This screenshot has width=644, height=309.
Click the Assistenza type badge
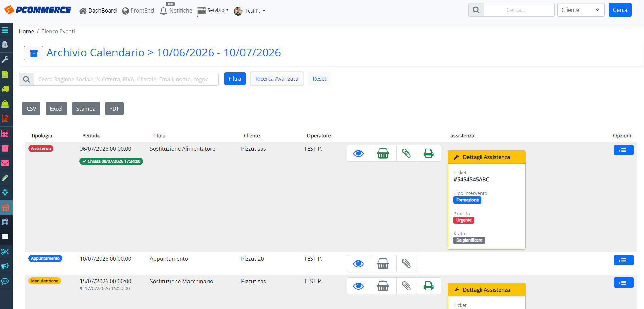pyautogui.click(x=41, y=149)
